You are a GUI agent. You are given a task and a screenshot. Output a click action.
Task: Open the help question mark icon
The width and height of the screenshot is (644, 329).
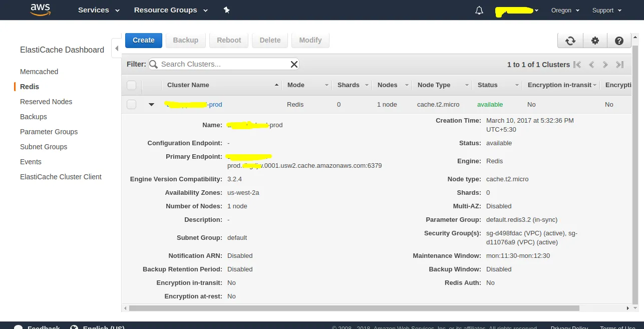(619, 41)
